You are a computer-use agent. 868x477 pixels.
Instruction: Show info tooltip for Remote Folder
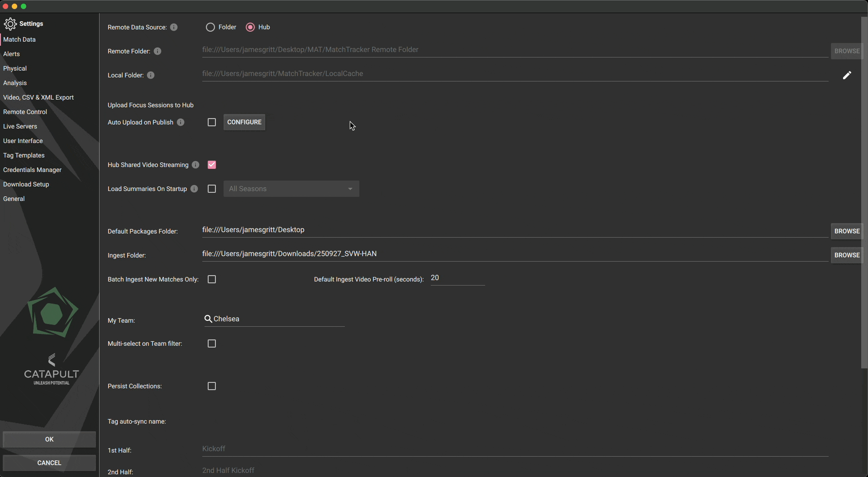tap(157, 51)
